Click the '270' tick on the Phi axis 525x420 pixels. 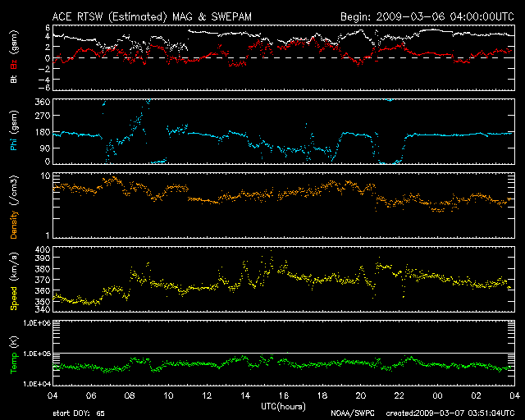tap(43, 116)
